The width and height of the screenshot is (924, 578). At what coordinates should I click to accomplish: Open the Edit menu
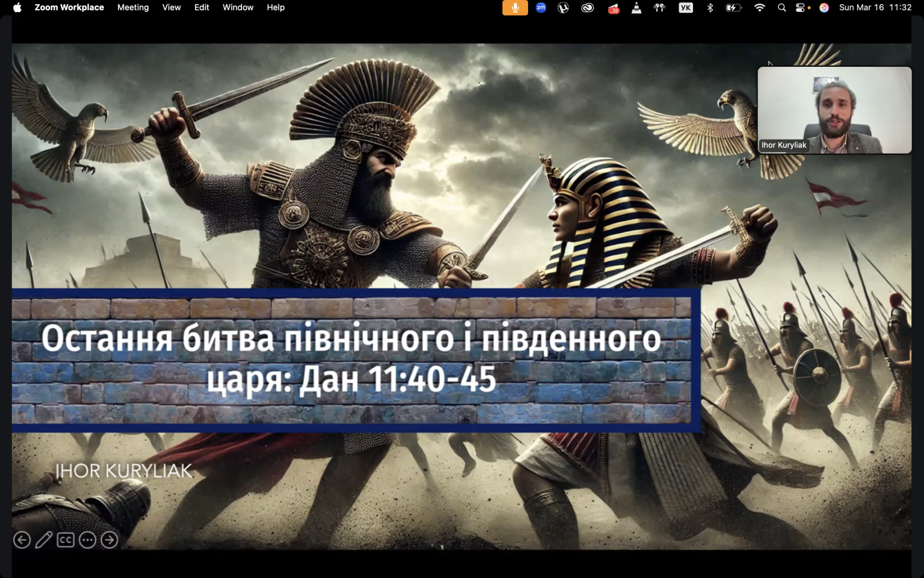click(x=202, y=7)
